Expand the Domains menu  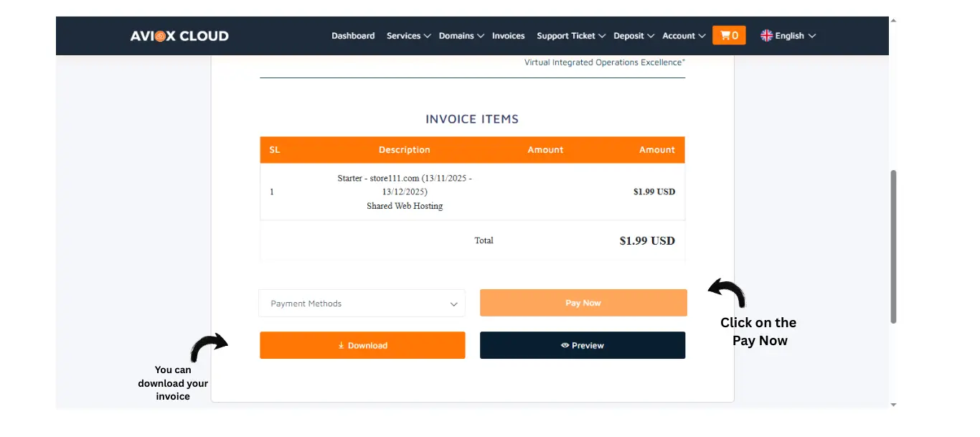point(461,36)
